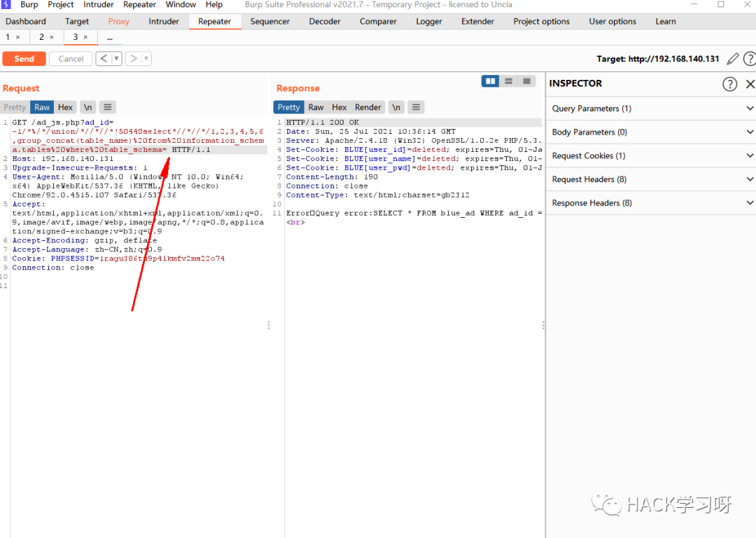Screen dimensions: 756x538
Task: Open the Burp menu
Action: [x=29, y=5]
